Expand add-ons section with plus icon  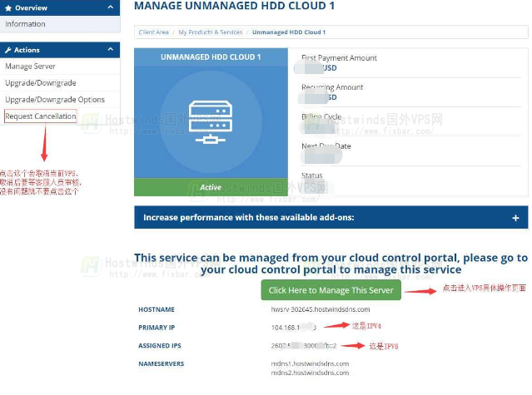click(x=515, y=218)
